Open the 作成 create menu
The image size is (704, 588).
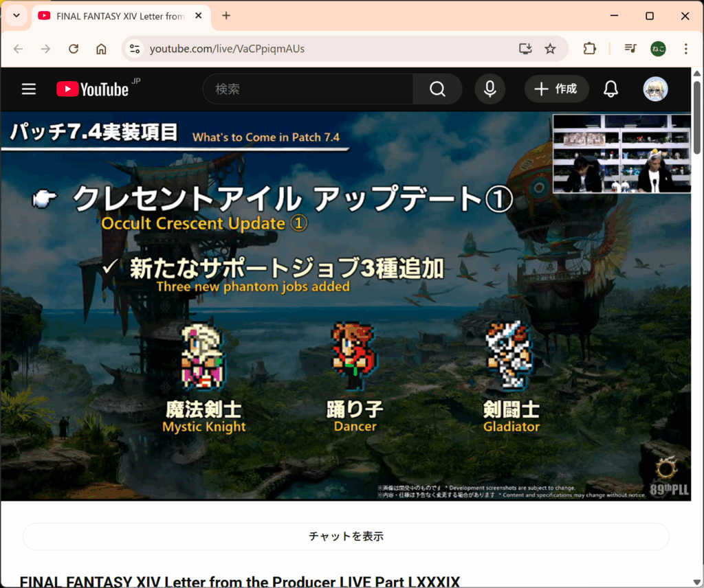(556, 89)
